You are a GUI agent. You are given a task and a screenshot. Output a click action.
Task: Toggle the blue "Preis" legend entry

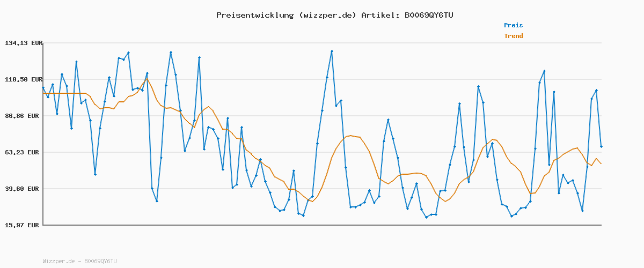point(513,25)
